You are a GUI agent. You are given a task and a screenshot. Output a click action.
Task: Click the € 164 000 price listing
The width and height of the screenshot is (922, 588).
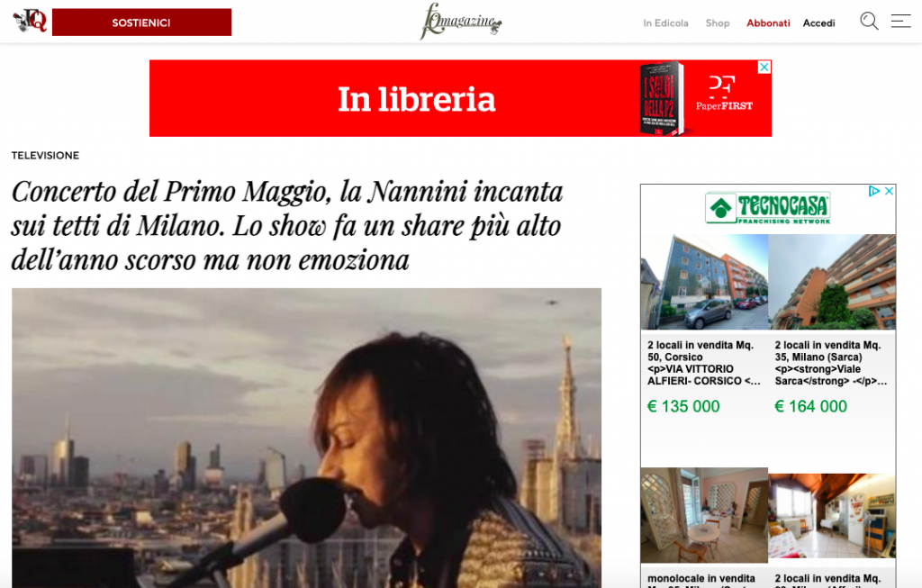point(811,406)
